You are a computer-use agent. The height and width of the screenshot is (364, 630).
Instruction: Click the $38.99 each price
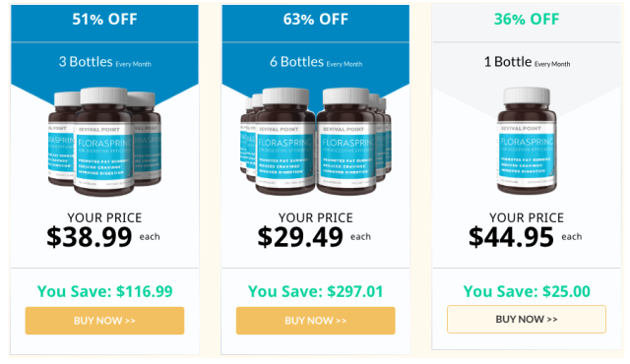pyautogui.click(x=103, y=237)
